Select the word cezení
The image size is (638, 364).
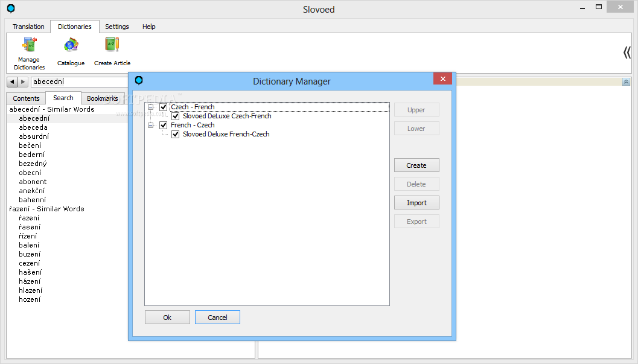click(x=30, y=264)
